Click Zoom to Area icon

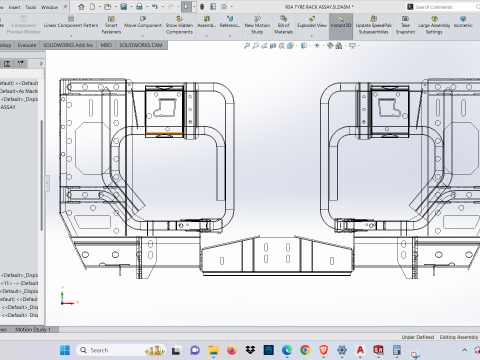point(256,46)
